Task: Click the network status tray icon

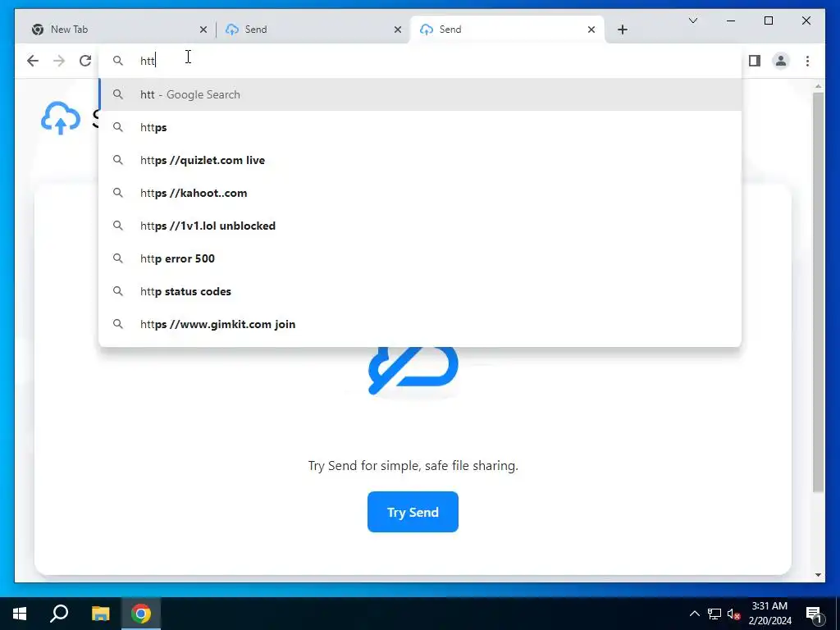Action: coord(714,614)
